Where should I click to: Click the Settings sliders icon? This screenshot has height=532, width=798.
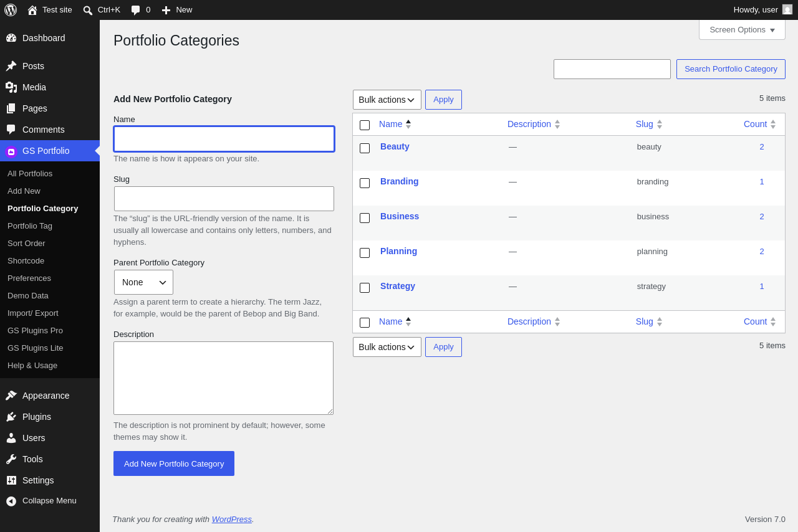coord(11,480)
